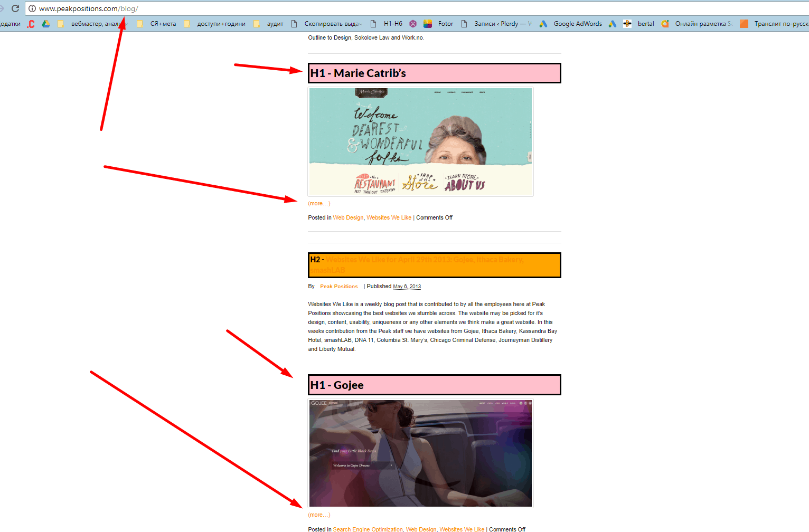Open the bertal bookmark icon
This screenshot has width=809, height=532.
click(x=627, y=23)
